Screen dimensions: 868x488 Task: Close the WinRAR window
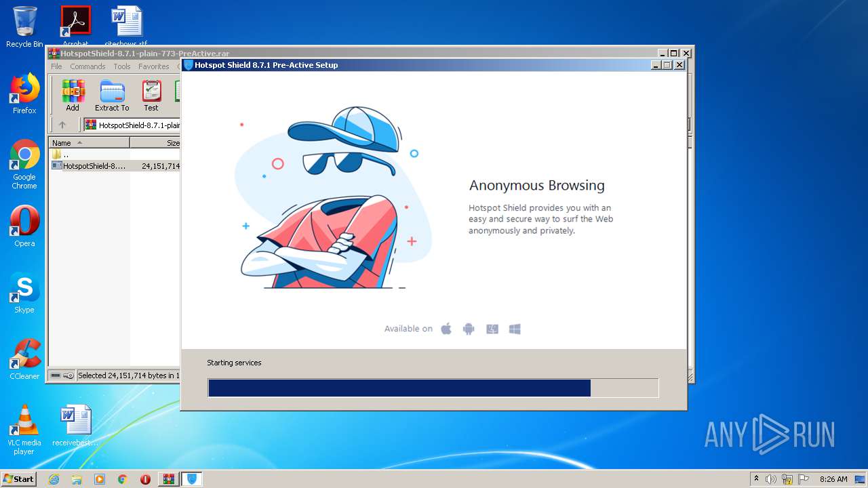(686, 53)
